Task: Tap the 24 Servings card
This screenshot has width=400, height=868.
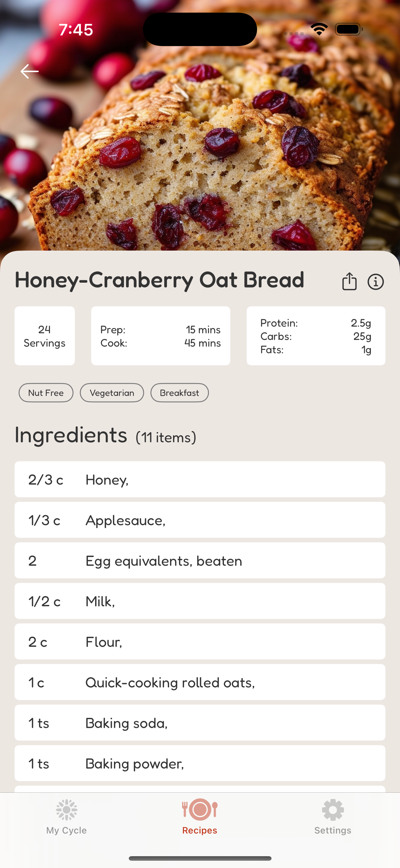Action: point(45,336)
